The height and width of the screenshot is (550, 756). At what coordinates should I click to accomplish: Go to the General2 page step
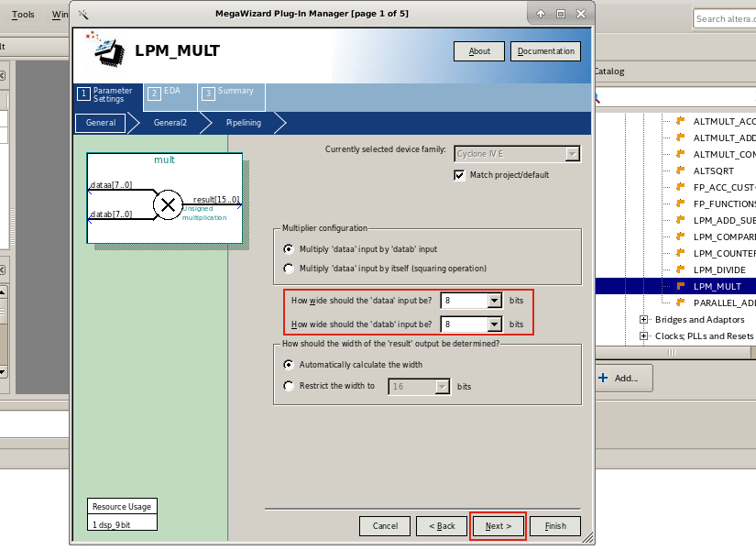pyautogui.click(x=170, y=123)
